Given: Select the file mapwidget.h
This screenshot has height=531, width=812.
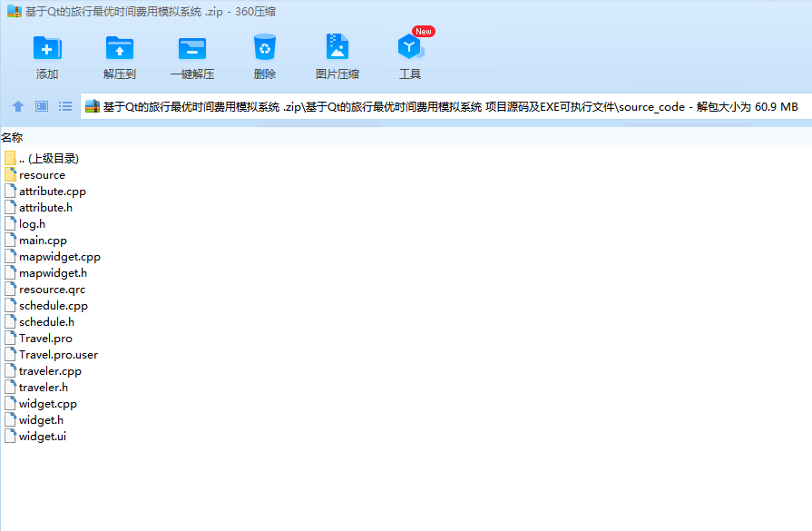Looking at the screenshot, I should 45,273.
